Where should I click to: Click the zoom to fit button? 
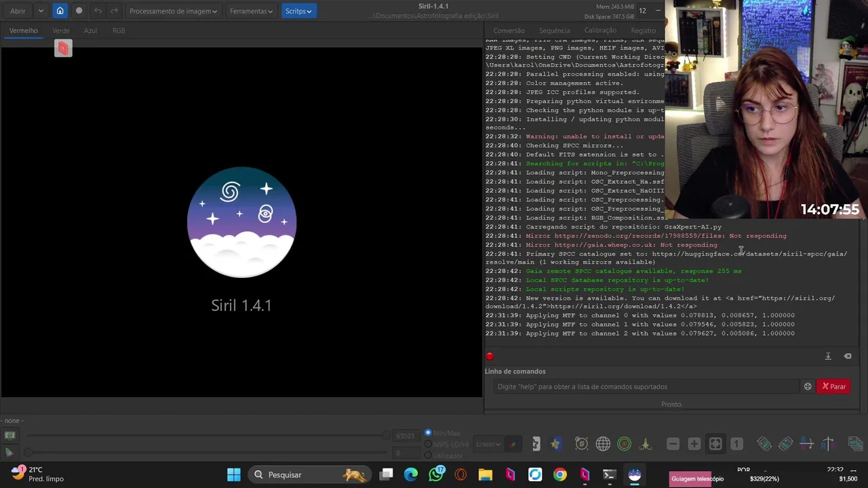coord(715,444)
